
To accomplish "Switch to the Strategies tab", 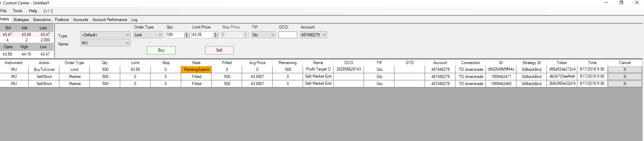I will point(21,20).
